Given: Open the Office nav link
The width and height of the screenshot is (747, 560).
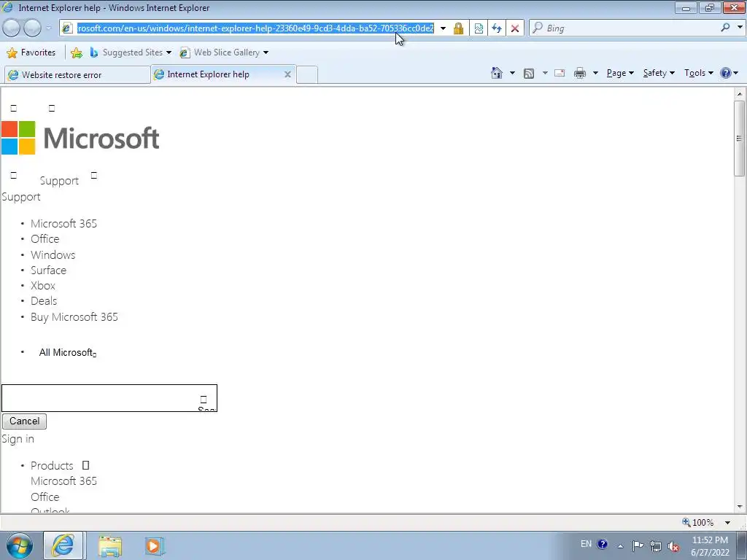Looking at the screenshot, I should pos(45,239).
